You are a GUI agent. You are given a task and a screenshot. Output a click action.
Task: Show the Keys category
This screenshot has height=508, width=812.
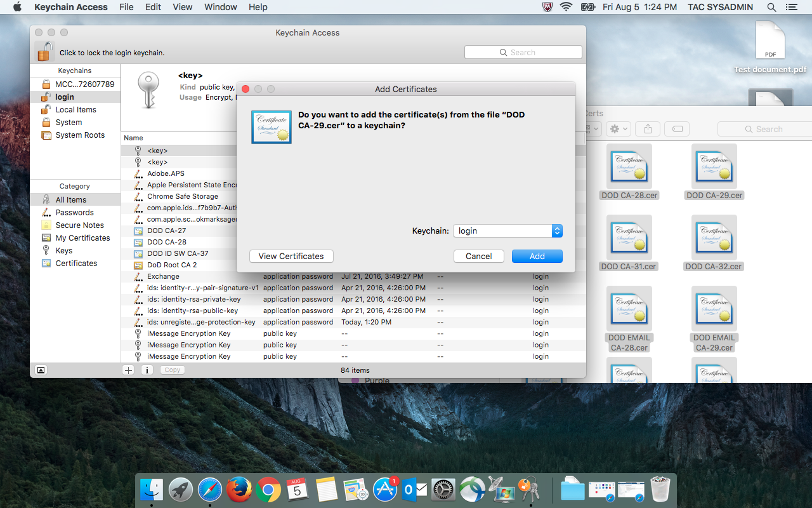(75, 251)
